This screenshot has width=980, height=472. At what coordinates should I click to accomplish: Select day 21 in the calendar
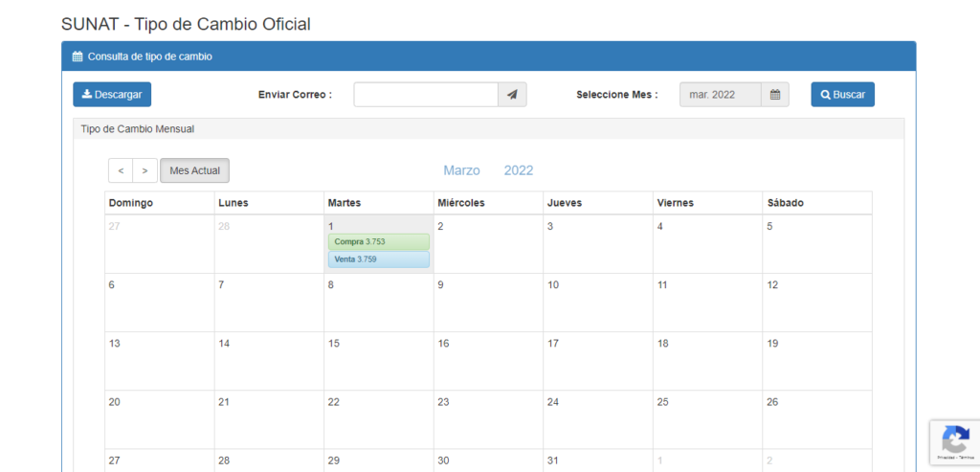pos(269,420)
